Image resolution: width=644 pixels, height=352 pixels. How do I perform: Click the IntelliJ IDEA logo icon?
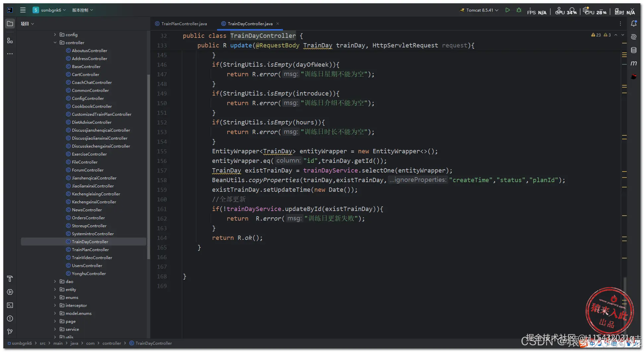pyautogui.click(x=10, y=10)
